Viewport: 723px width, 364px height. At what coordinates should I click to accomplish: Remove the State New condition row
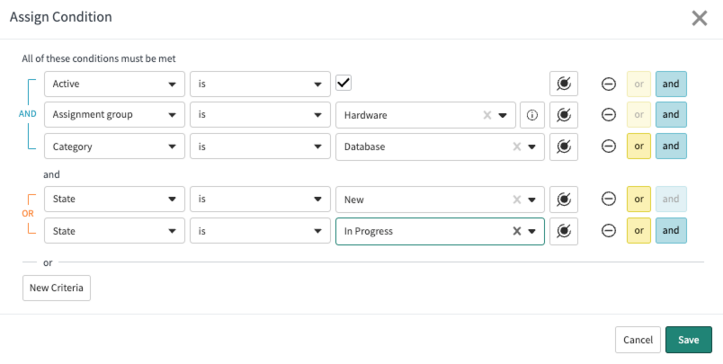coord(609,199)
